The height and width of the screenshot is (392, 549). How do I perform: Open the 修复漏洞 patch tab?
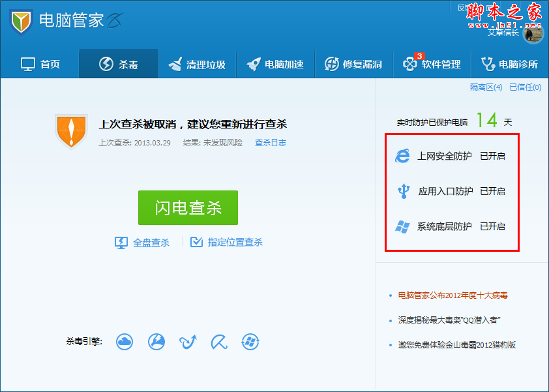pos(353,64)
